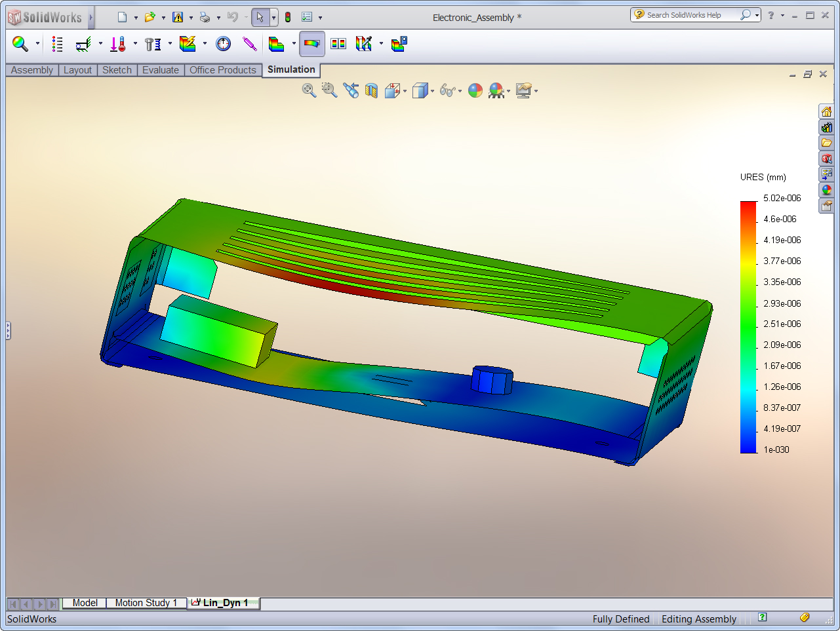Open the Display Style dropdown arrow
The width and height of the screenshot is (840, 631).
pyautogui.click(x=432, y=92)
